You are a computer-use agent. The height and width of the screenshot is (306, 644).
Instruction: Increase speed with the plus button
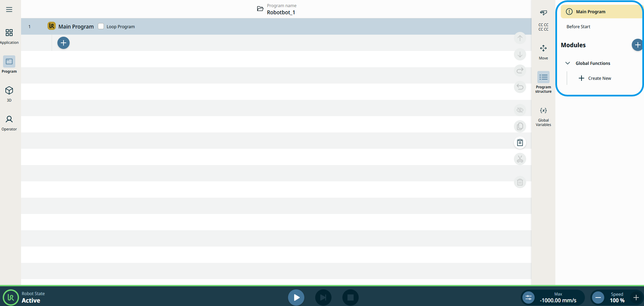[x=636, y=298]
